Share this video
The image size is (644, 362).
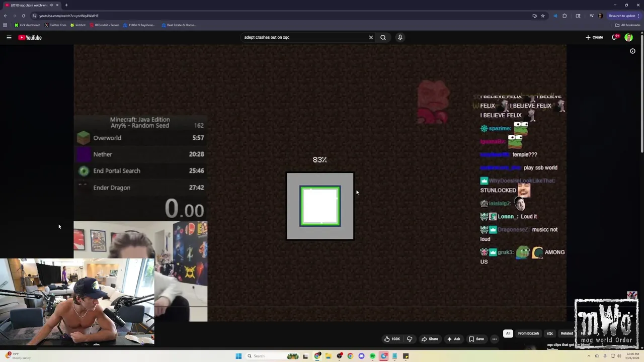point(429,339)
